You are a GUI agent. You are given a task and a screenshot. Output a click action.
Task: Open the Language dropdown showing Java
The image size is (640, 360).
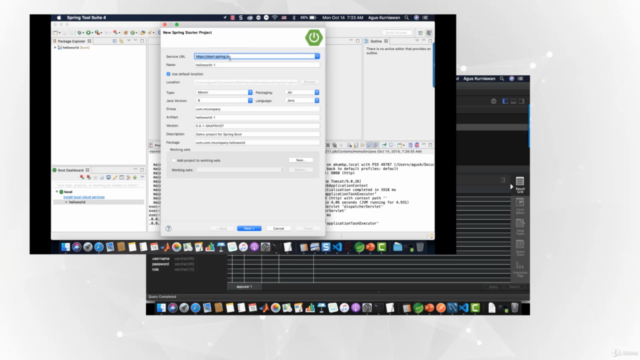(x=302, y=100)
